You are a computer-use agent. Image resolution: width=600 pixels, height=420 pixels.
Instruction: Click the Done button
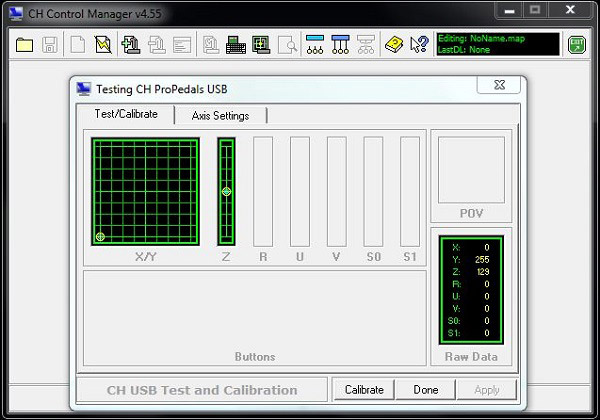pos(426,390)
